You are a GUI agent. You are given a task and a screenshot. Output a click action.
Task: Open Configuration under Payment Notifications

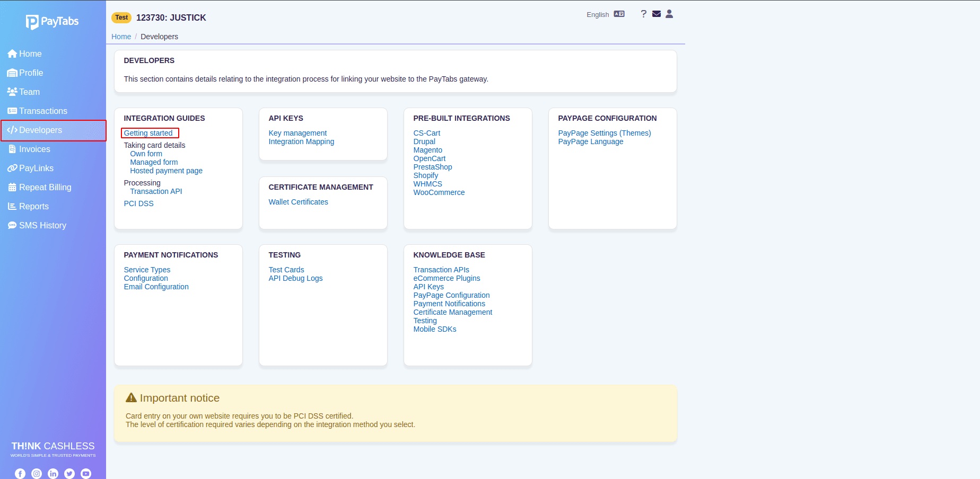tap(146, 278)
